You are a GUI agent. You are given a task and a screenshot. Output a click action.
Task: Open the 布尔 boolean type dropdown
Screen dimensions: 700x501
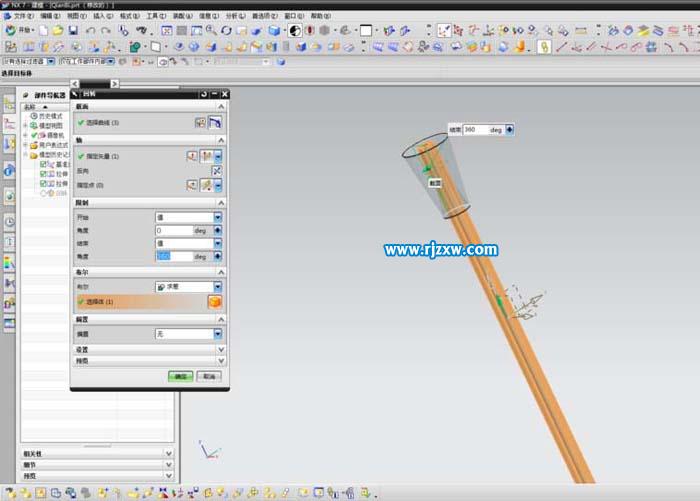click(x=217, y=287)
